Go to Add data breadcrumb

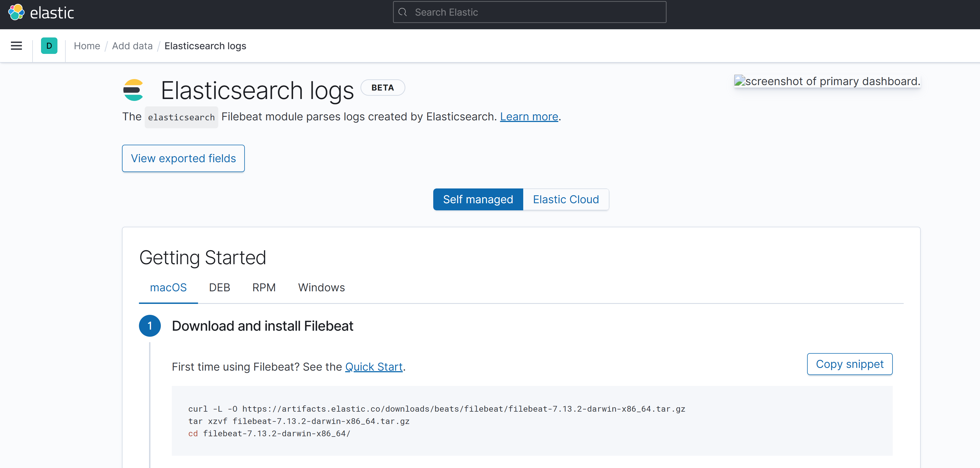tap(132, 46)
